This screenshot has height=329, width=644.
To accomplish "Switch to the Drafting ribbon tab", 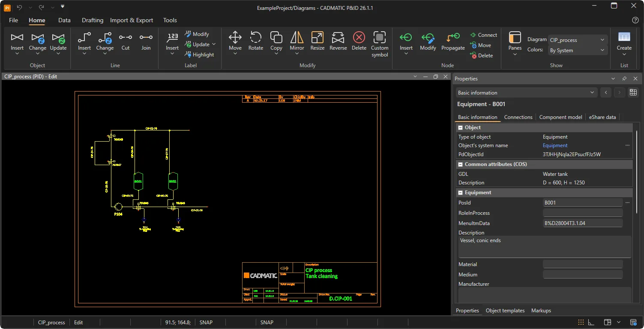I will click(93, 20).
